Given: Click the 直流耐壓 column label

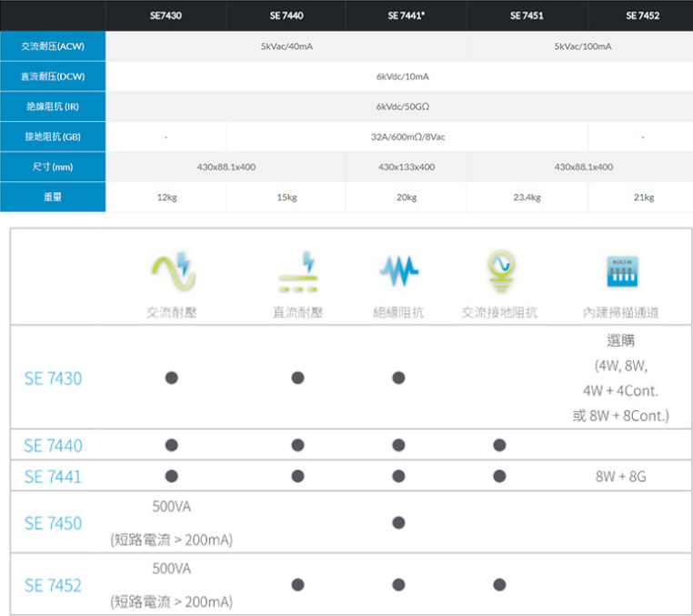Looking at the screenshot, I should coord(298,312).
